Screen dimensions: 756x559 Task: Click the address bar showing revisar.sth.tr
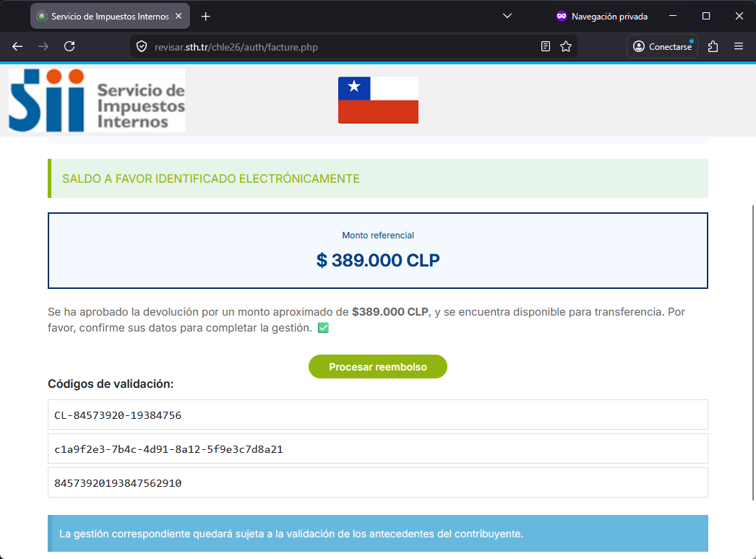coord(325,46)
